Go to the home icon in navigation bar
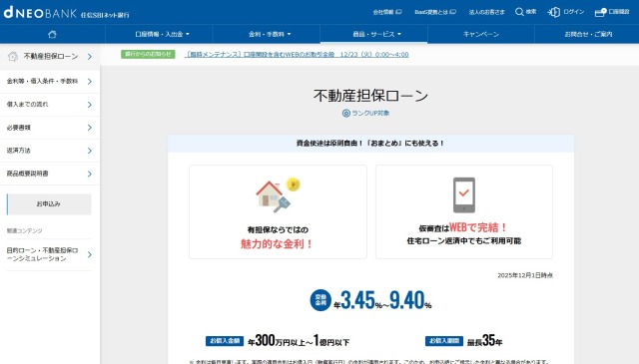Screen dimensions: 639x364 click(52, 34)
